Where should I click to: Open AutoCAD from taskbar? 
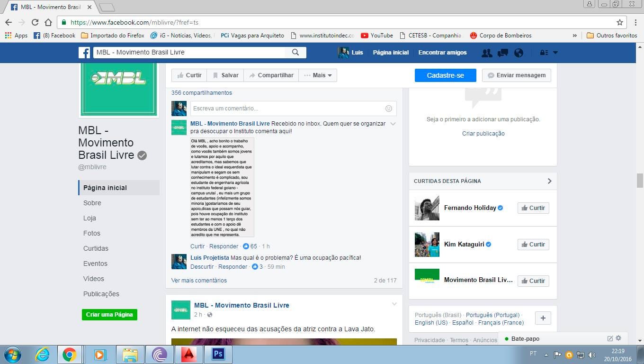point(189,355)
